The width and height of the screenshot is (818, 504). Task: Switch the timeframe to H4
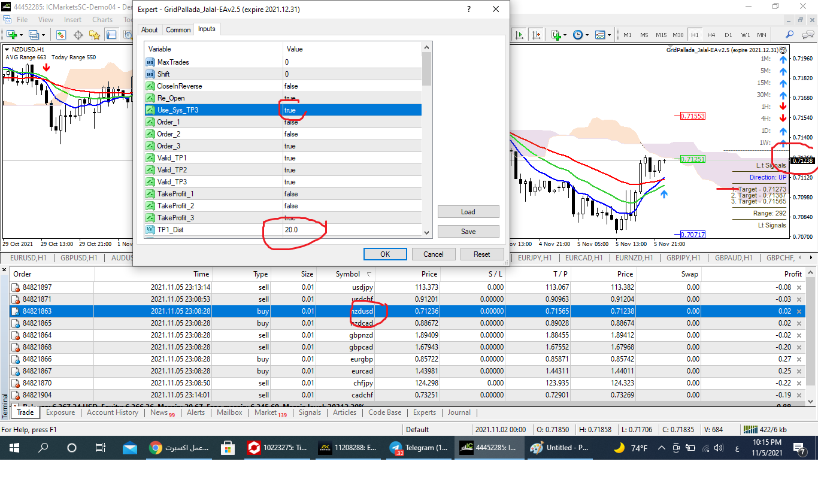[711, 35]
